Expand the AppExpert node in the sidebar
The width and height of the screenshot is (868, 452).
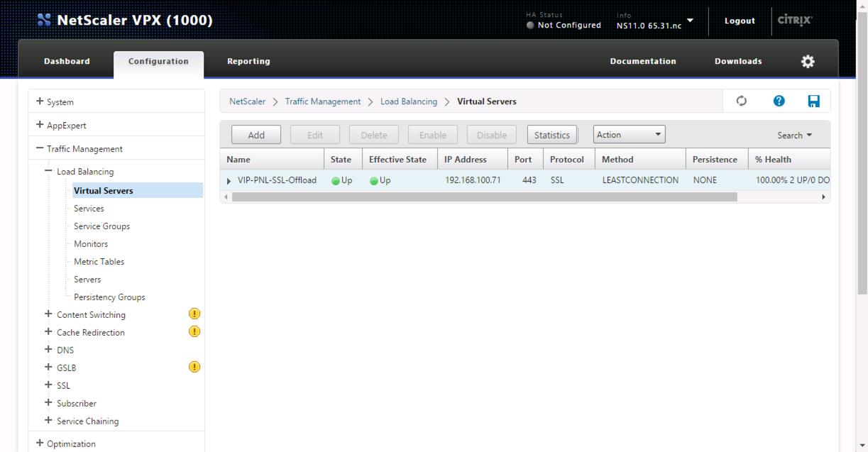click(40, 125)
